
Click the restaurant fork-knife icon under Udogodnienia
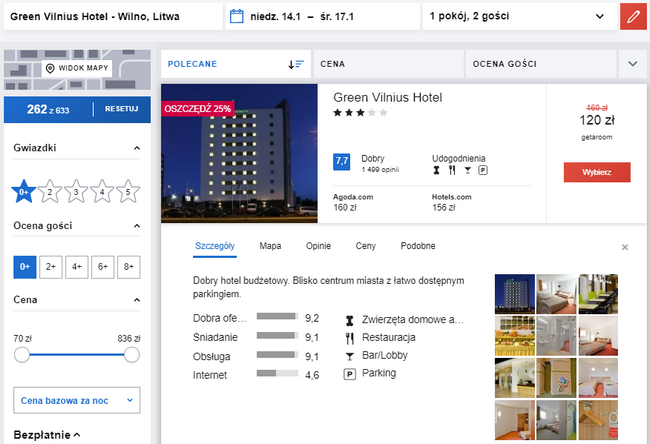point(452,170)
